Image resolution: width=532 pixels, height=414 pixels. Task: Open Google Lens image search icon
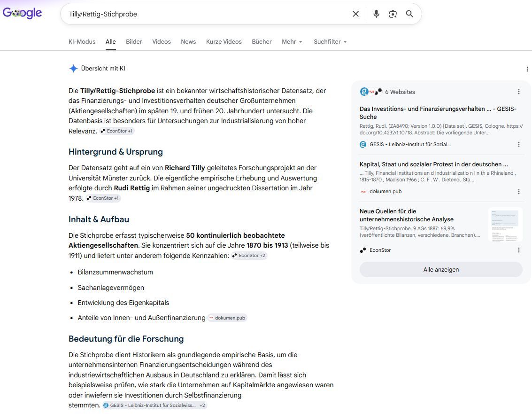point(393,14)
